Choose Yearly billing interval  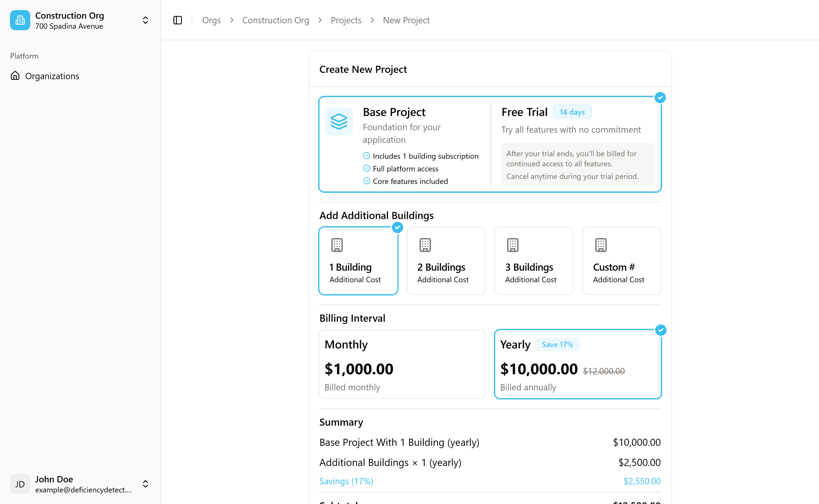point(578,364)
